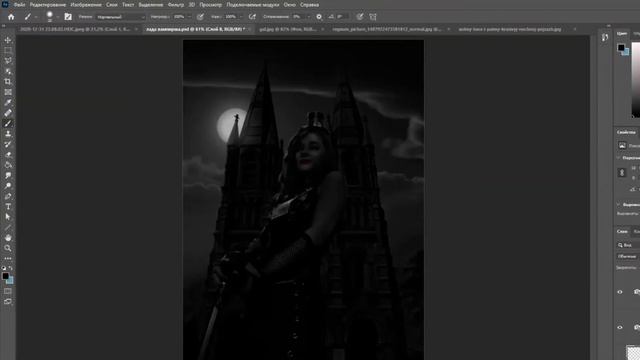Screen dimensions: 640x360
Task: Swap foreground and background colors
Action: (11, 268)
